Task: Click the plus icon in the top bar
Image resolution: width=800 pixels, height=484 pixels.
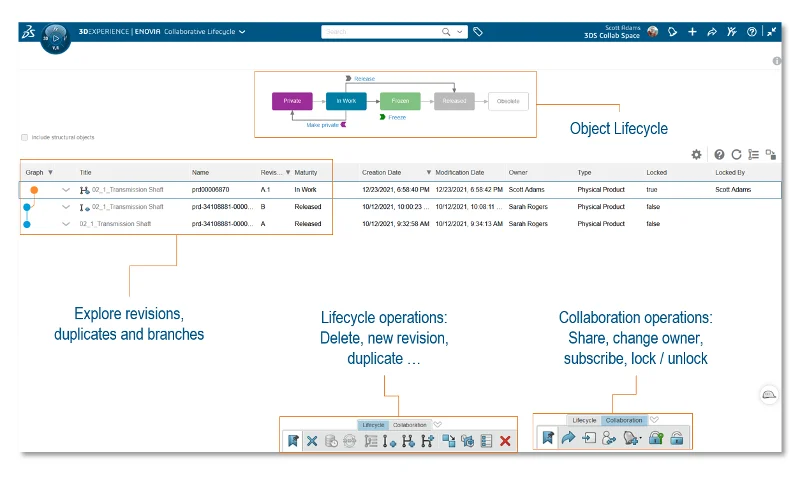Action: tap(692, 32)
